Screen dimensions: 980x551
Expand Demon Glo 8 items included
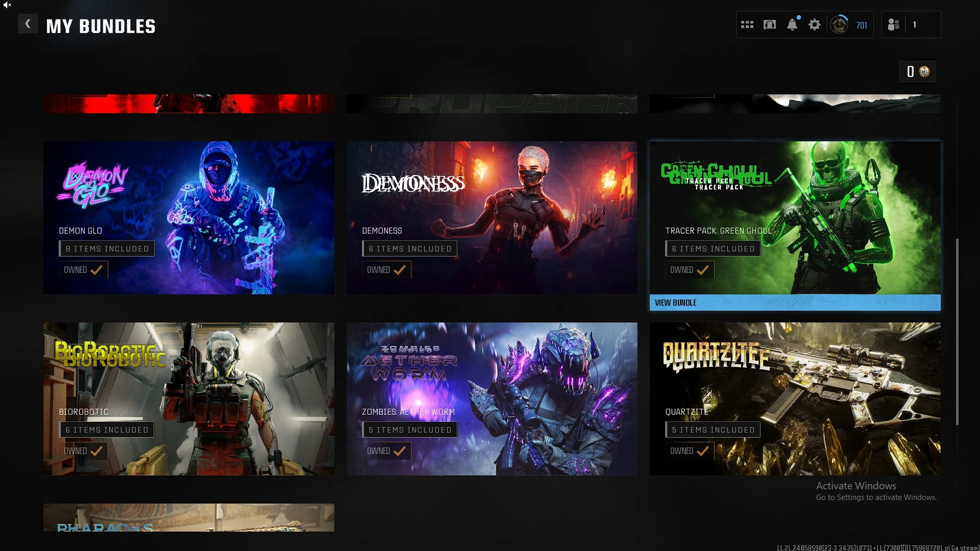click(x=107, y=248)
